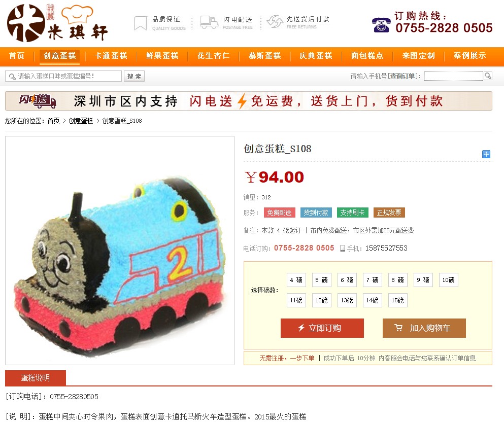
Task: Click the order-query magnifier icon
Action: pos(488,76)
